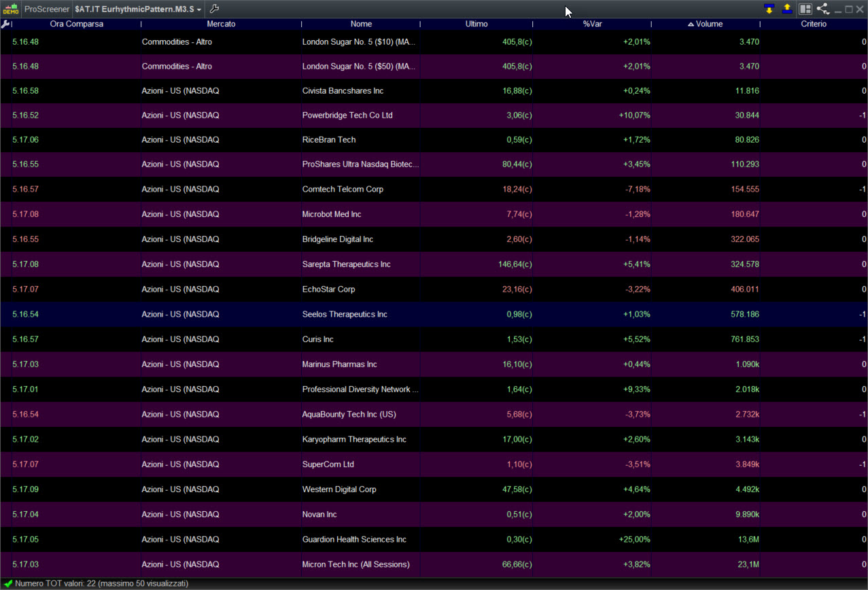Open Sarepta Therapeutics Inc

click(x=346, y=264)
